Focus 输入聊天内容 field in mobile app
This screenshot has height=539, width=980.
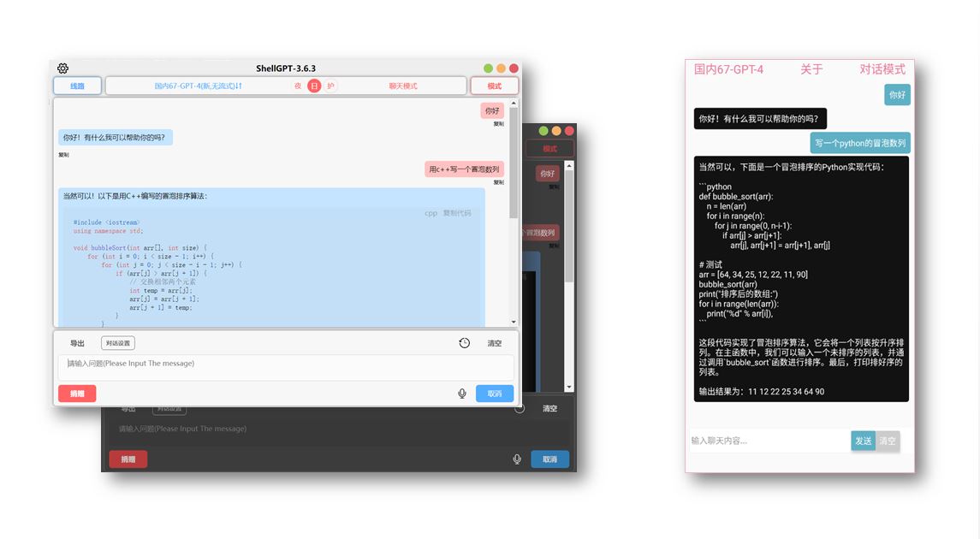pos(770,441)
